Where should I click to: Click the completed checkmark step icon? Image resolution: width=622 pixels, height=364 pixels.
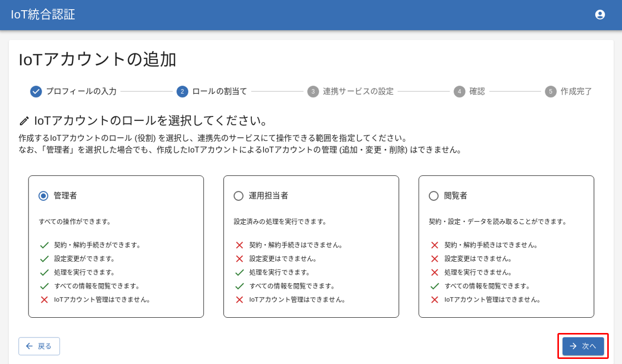(x=36, y=92)
